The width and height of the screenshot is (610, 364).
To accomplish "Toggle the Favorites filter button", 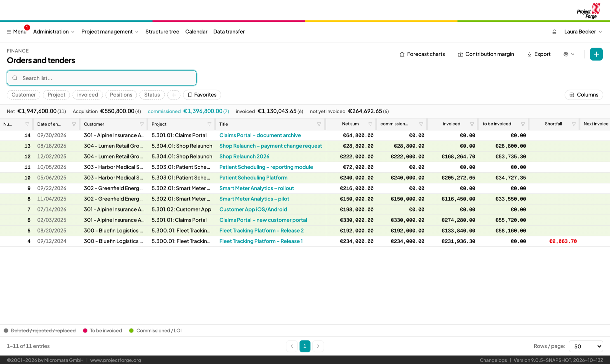I will coord(202,95).
